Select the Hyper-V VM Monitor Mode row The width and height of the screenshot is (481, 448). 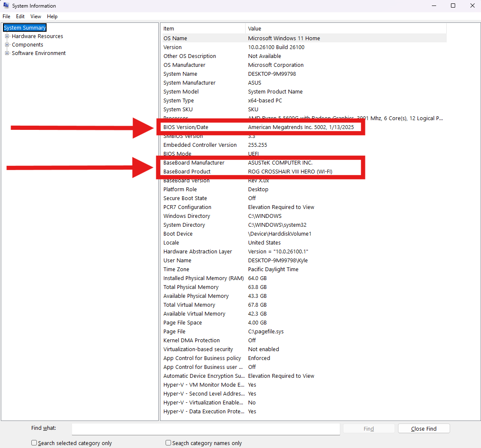point(304,385)
